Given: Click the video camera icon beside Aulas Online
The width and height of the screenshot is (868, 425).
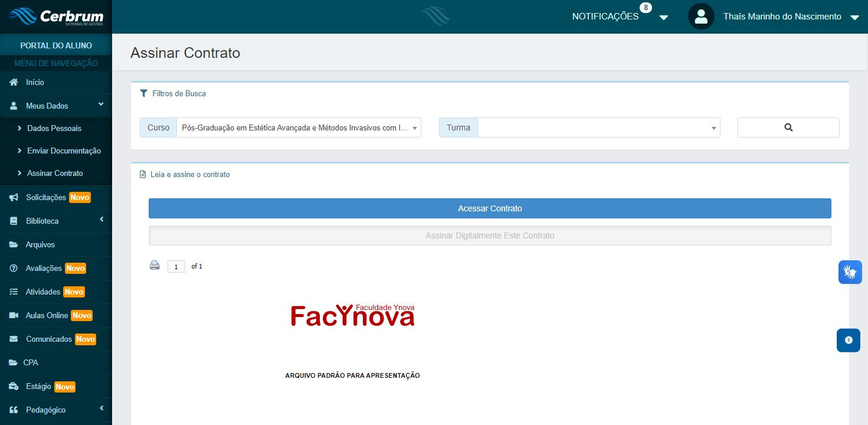Looking at the screenshot, I should [14, 315].
